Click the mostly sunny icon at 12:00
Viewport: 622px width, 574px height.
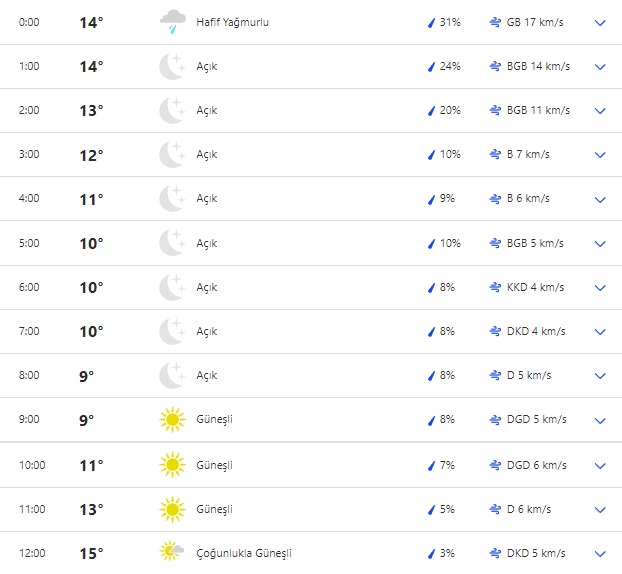tap(172, 552)
